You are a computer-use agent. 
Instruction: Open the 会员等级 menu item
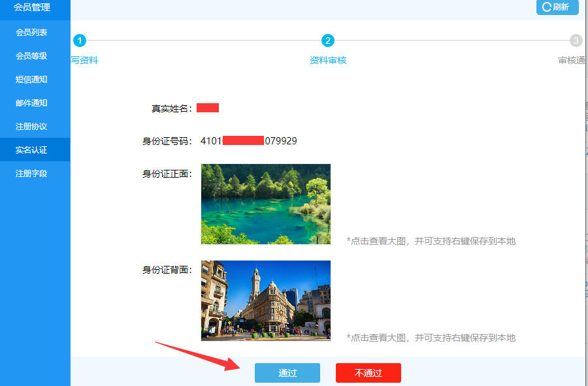(x=32, y=56)
